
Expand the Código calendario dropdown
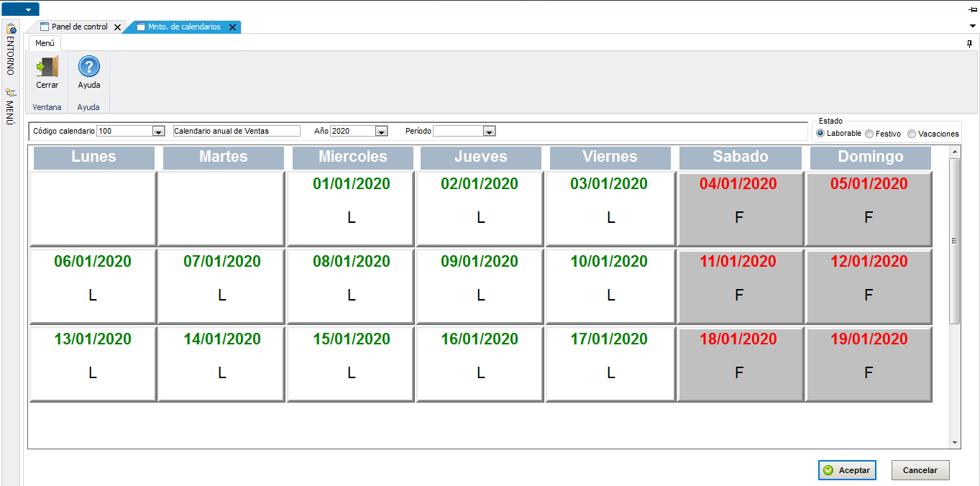coord(158,132)
